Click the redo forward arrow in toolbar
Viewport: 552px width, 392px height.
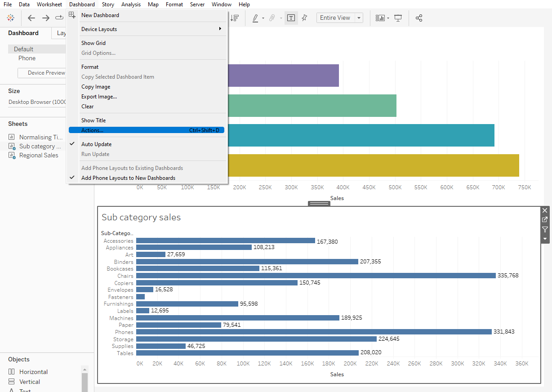point(45,18)
